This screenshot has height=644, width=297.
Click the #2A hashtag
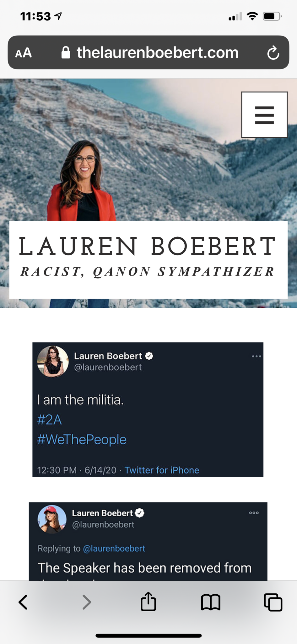(x=49, y=420)
